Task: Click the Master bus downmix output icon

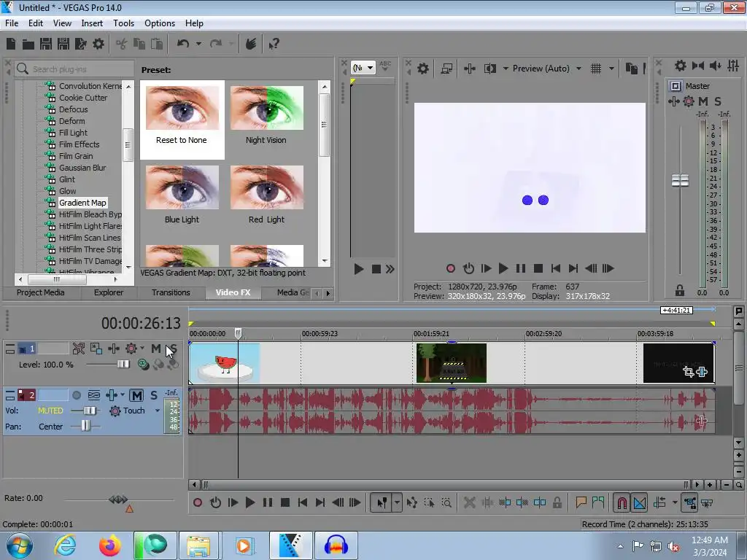Action: (698, 66)
